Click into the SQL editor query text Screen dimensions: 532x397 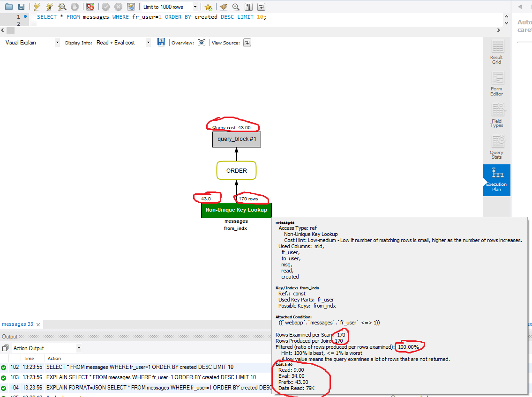point(151,17)
